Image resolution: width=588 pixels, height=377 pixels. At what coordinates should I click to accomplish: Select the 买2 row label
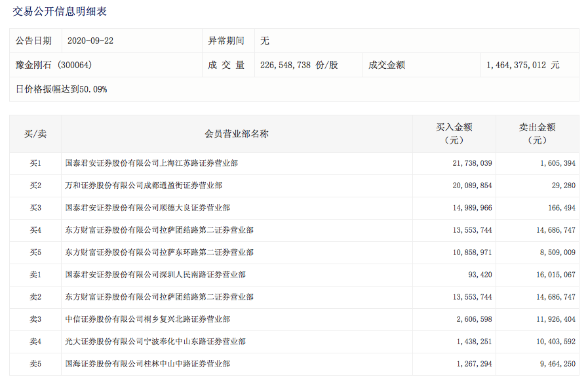pyautogui.click(x=35, y=186)
